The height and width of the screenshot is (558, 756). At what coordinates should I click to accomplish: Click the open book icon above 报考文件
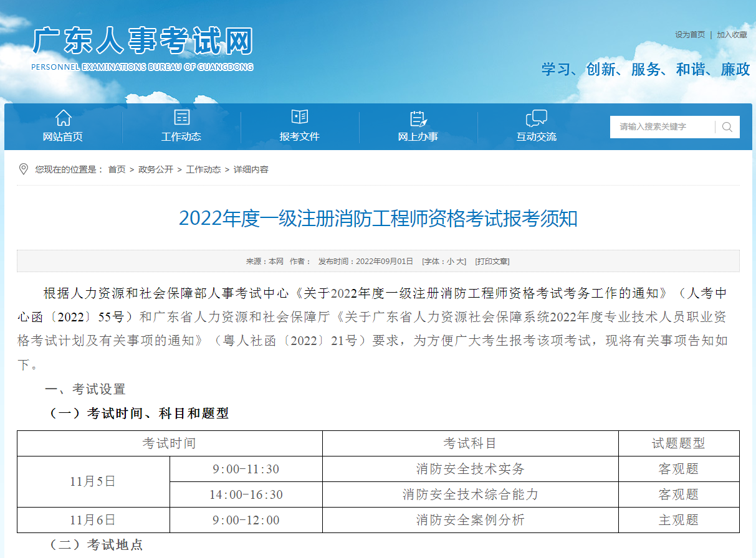point(300,117)
